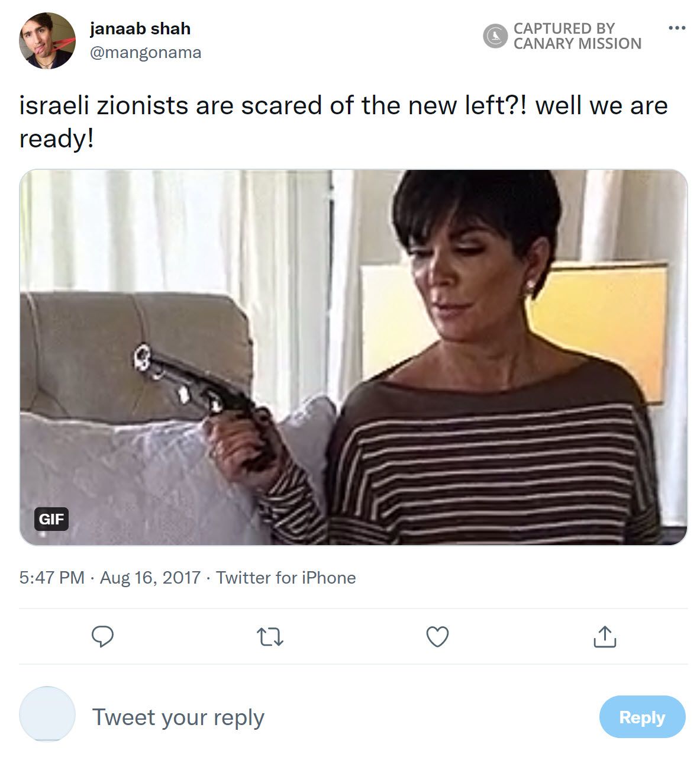Click the CAPTURED BY CANARY MISSION text

577,36
